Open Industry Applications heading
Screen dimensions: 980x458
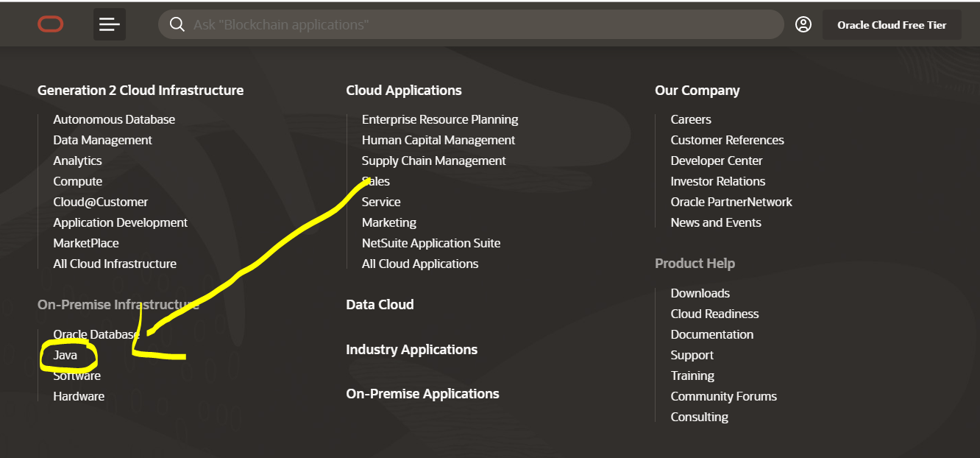(x=412, y=350)
